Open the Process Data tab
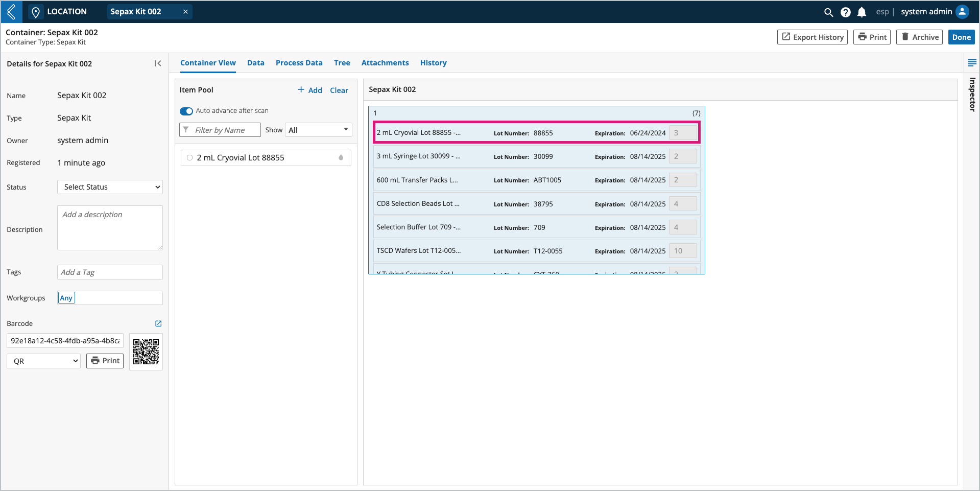 point(299,63)
